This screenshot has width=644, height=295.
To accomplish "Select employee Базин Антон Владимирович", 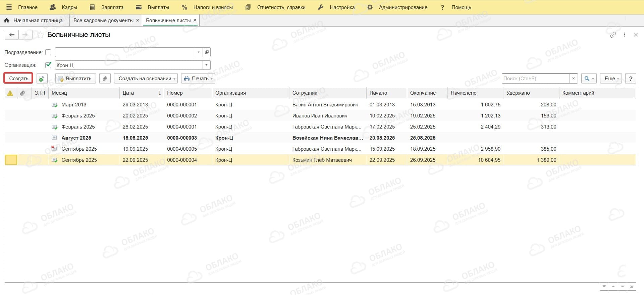I will pos(325,105).
